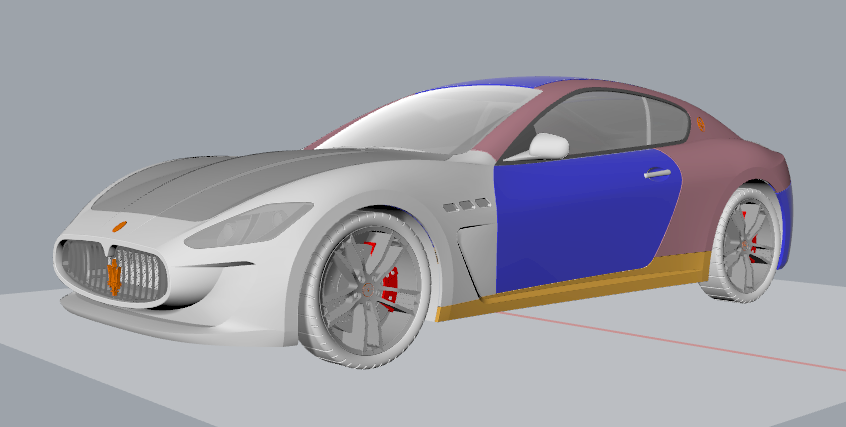Screen dimensions: 846x427
Task: Select the orange trident emblem on grille
Action: click(114, 275)
